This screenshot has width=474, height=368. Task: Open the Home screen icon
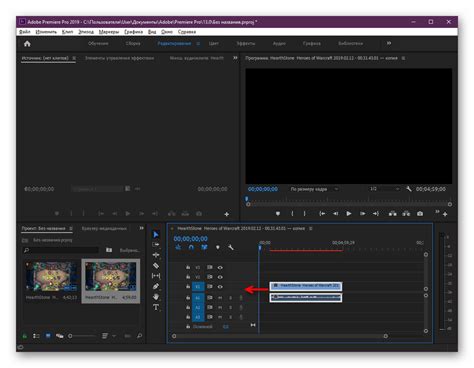[27, 44]
